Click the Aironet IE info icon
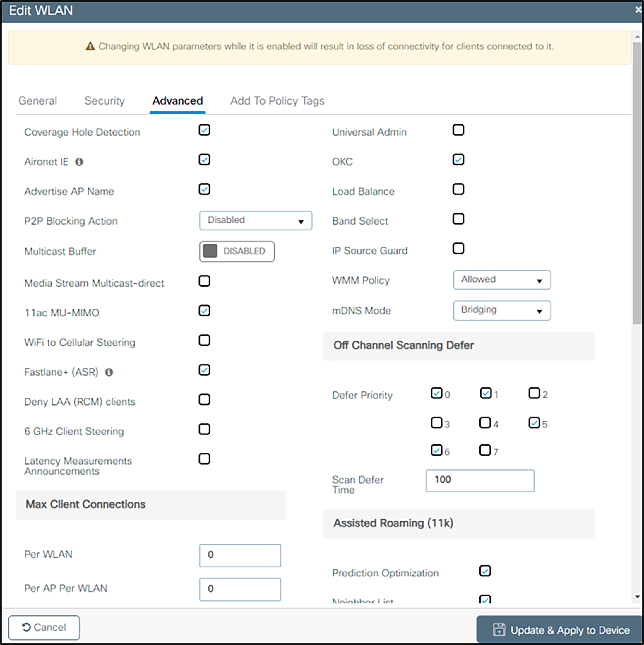Screen dimensions: 644x645 79,162
